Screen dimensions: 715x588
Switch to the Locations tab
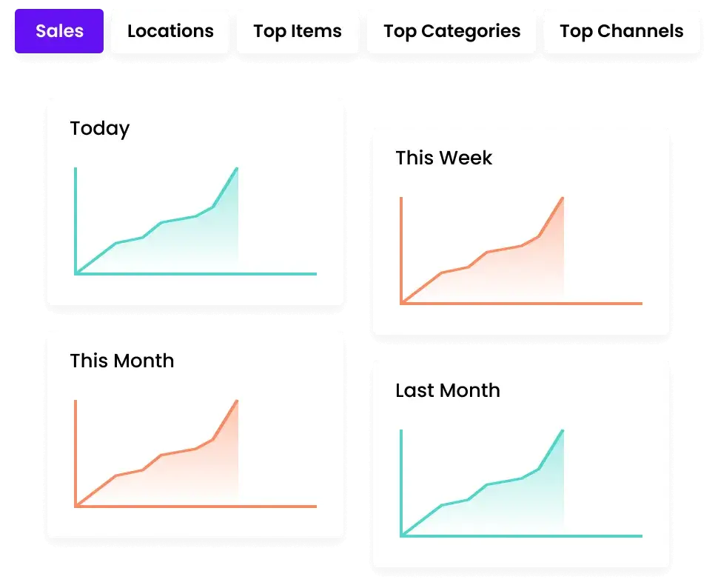pyautogui.click(x=170, y=31)
